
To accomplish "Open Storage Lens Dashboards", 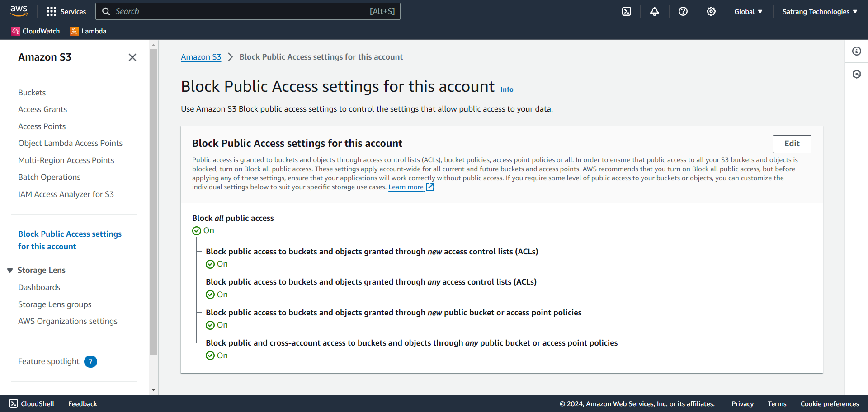I will [39, 287].
